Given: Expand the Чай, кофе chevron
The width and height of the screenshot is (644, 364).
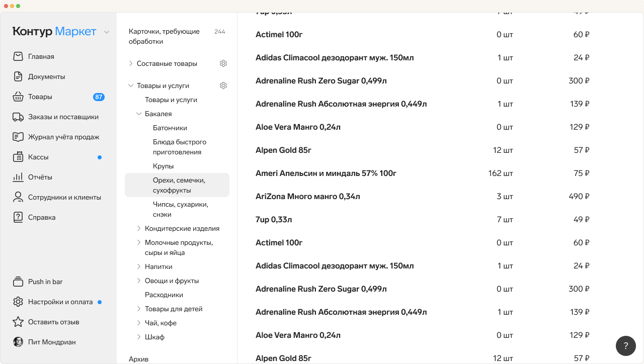Looking at the screenshot, I should (x=139, y=323).
